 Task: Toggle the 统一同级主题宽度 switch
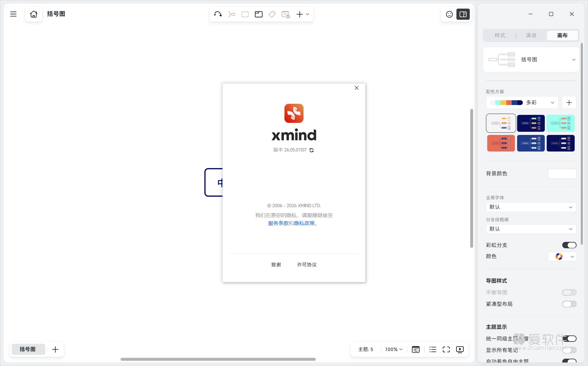[x=569, y=339]
